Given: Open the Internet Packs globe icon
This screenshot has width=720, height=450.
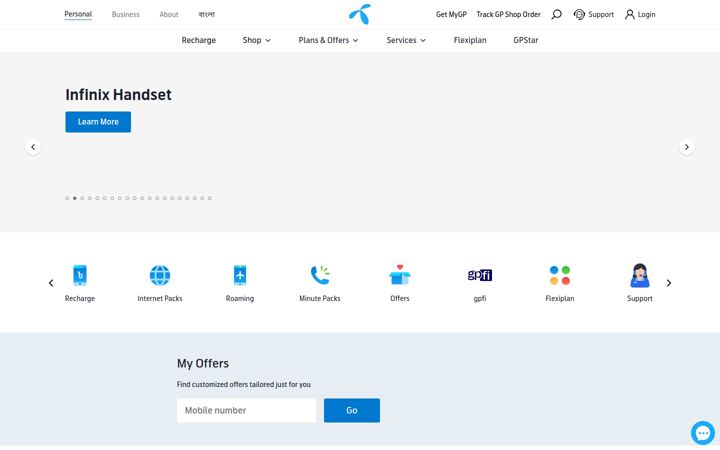Looking at the screenshot, I should 160,275.
